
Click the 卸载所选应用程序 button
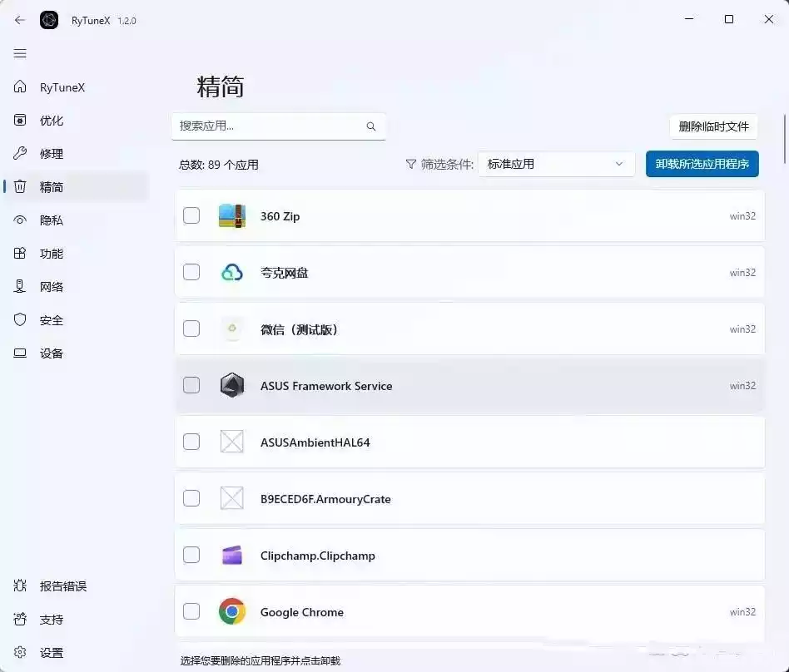point(702,164)
